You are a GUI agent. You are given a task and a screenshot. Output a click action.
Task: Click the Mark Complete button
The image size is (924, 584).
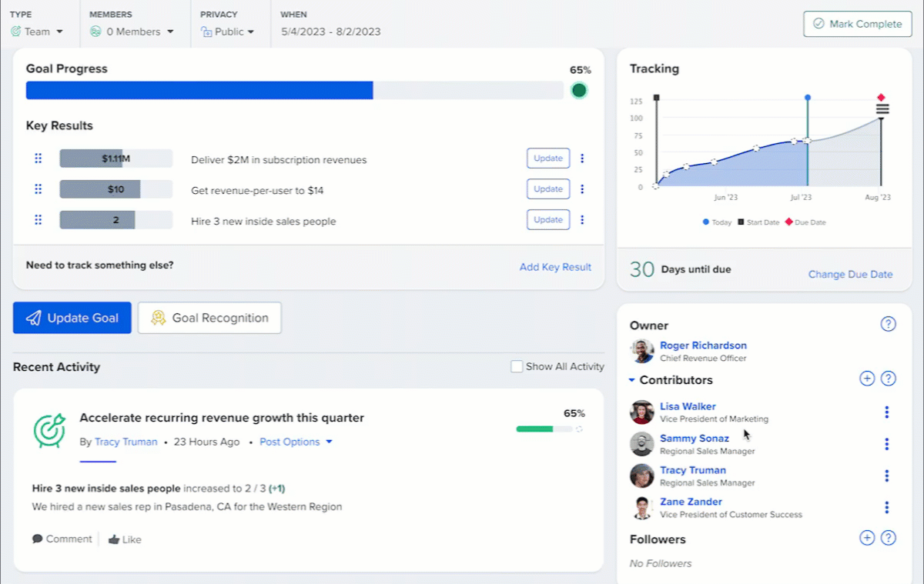857,24
